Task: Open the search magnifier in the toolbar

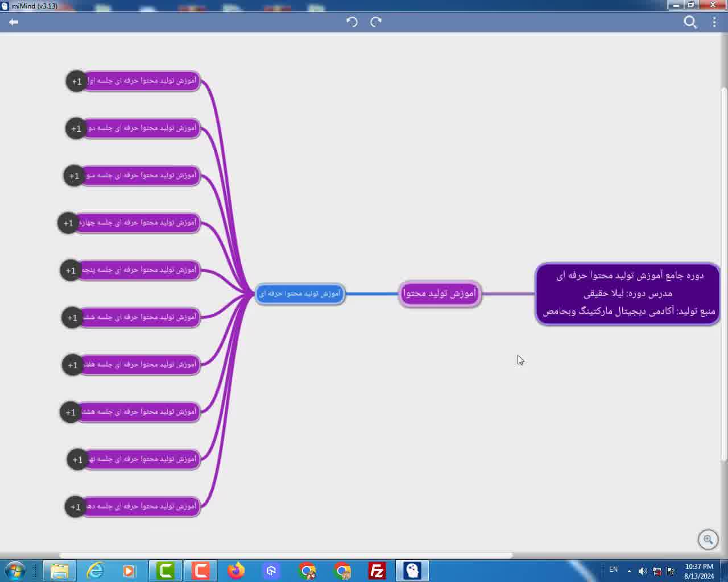Action: click(690, 22)
